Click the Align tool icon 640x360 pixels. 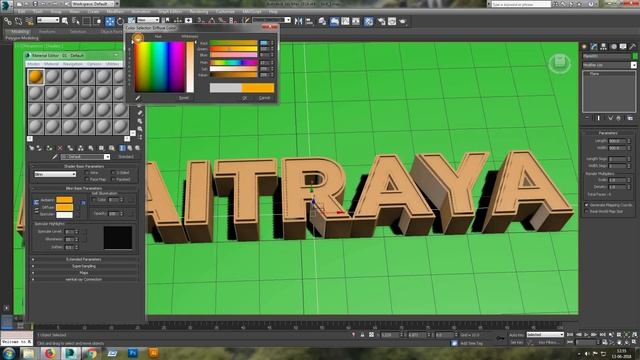tap(309, 21)
